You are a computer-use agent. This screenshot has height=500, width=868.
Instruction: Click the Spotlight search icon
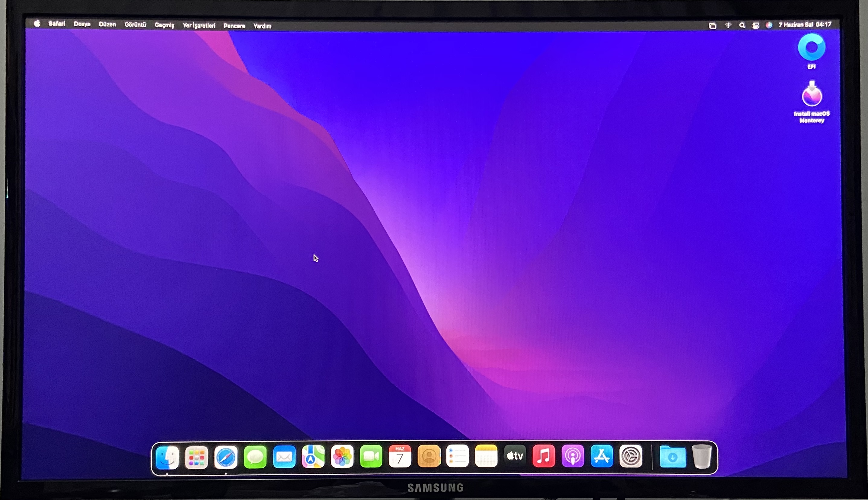tap(742, 25)
